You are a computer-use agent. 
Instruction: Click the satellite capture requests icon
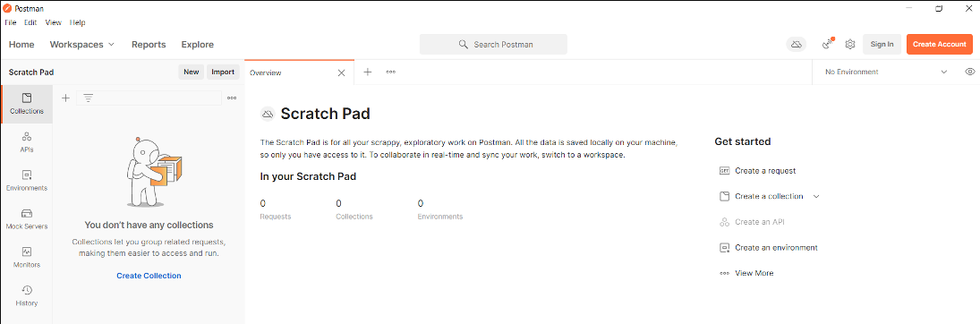click(828, 44)
